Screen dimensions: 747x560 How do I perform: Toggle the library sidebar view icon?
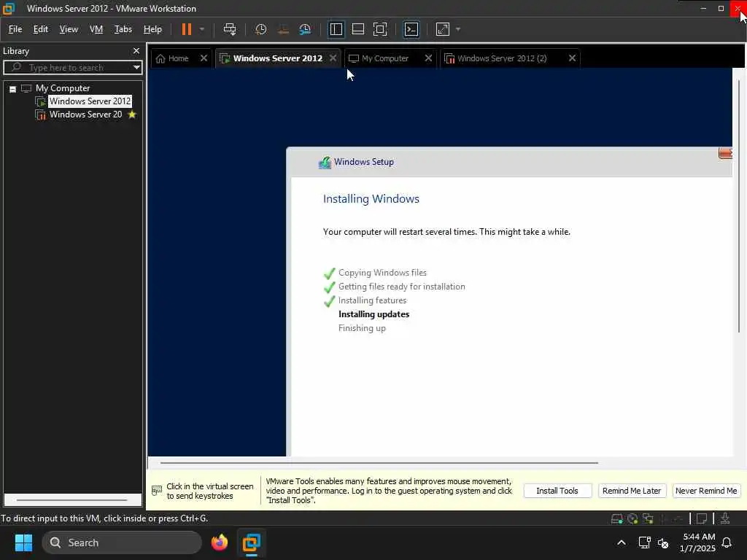click(336, 29)
